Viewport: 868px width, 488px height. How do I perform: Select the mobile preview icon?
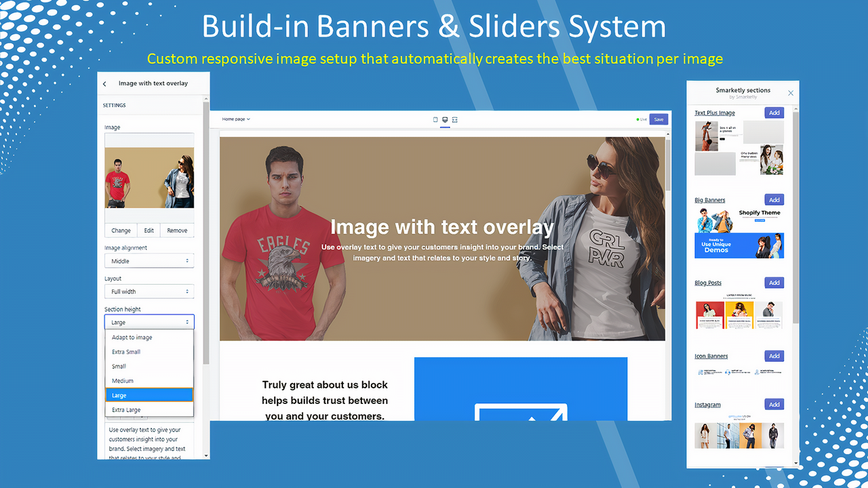click(435, 119)
